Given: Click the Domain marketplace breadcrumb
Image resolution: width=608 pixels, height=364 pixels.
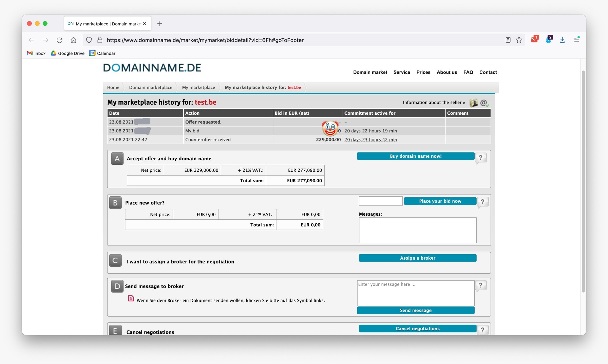Looking at the screenshot, I should 150,88.
